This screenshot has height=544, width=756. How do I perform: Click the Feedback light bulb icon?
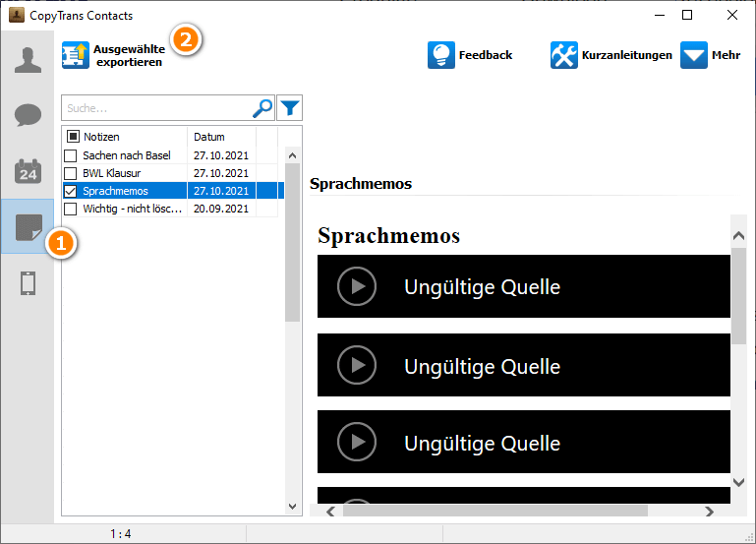[441, 55]
